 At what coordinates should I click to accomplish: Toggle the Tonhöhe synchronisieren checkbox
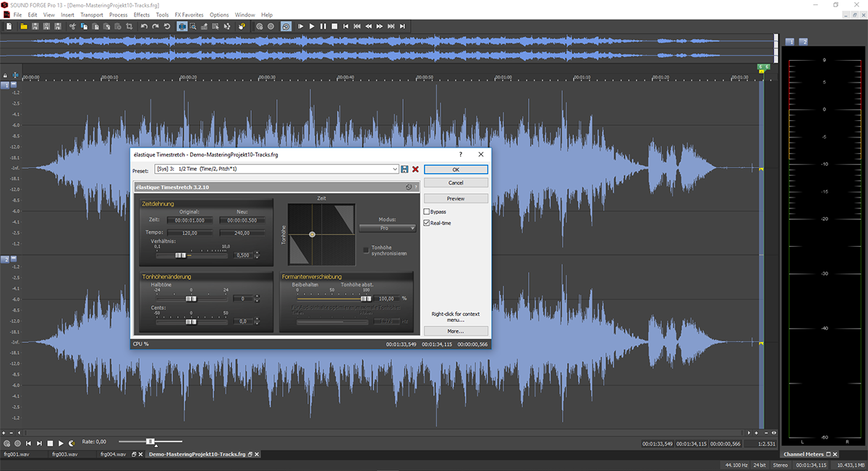(x=366, y=250)
